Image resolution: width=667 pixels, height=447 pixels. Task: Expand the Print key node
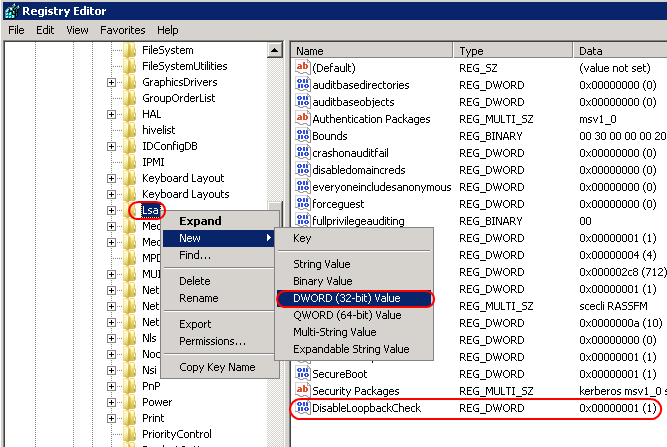coord(112,418)
